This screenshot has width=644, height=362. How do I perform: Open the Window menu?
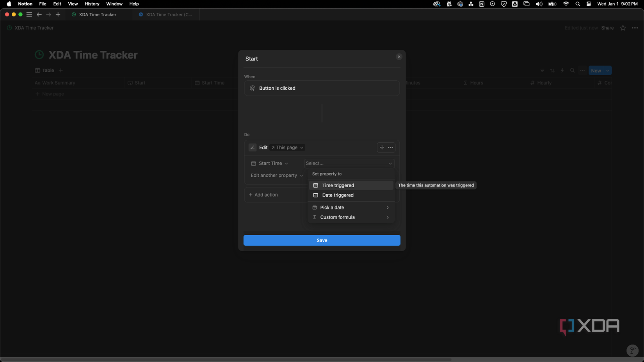[x=114, y=4]
